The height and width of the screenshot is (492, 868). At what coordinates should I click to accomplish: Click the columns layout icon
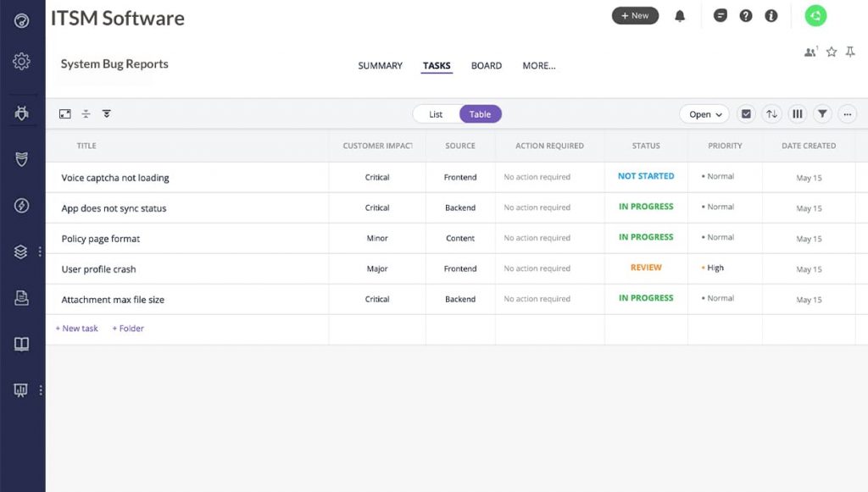[797, 114]
